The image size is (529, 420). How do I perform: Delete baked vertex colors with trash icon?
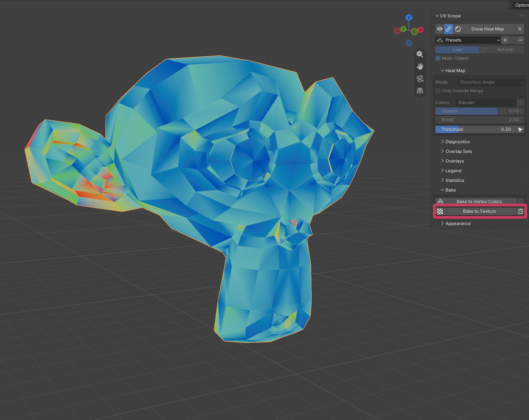pyautogui.click(x=520, y=202)
